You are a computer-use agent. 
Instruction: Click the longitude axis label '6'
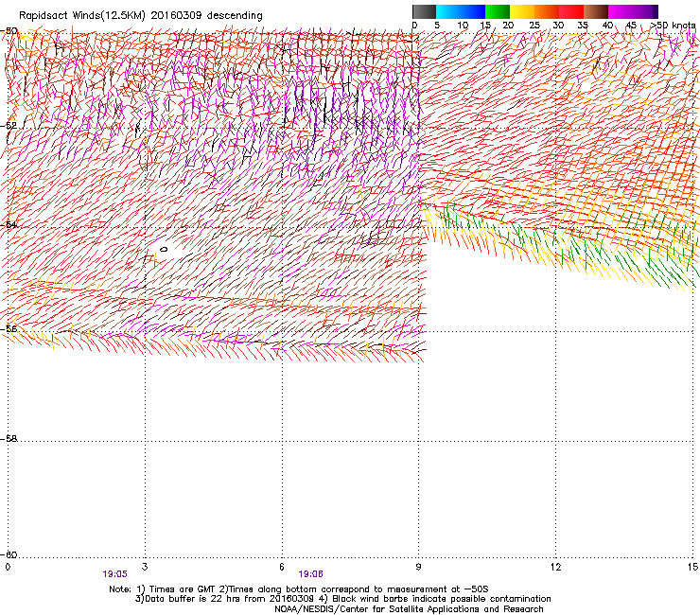pos(282,567)
